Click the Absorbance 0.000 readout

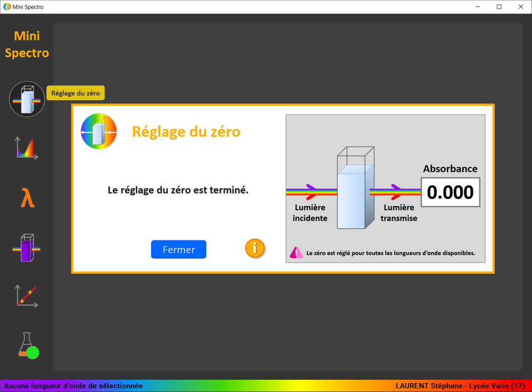pos(450,192)
